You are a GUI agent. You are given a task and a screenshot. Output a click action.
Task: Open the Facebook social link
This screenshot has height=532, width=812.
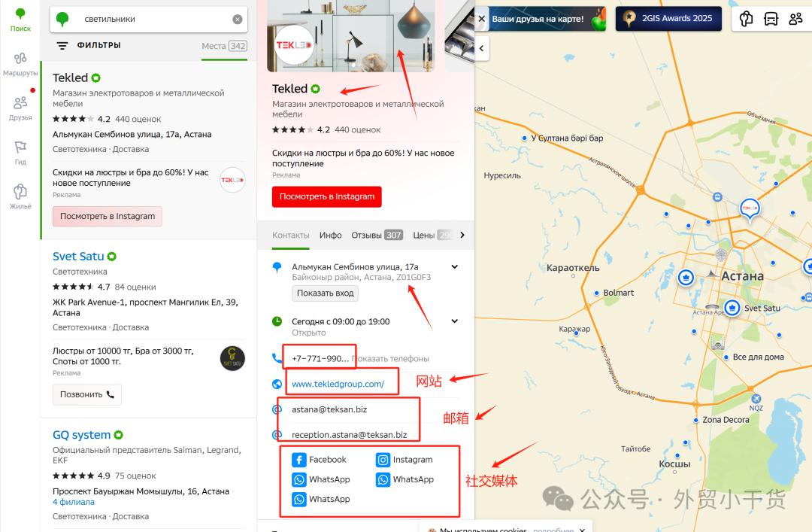319,460
